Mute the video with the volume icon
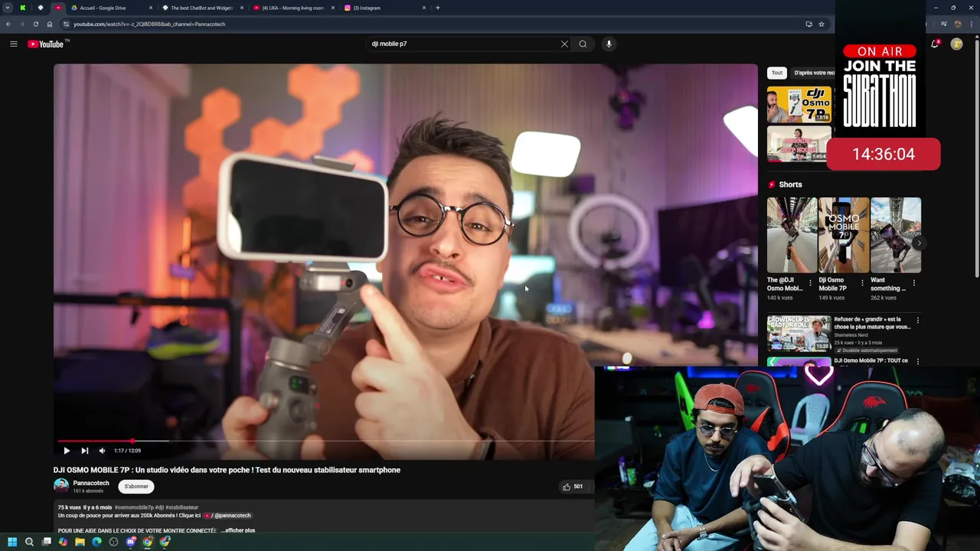The width and height of the screenshot is (980, 551). pos(102,451)
